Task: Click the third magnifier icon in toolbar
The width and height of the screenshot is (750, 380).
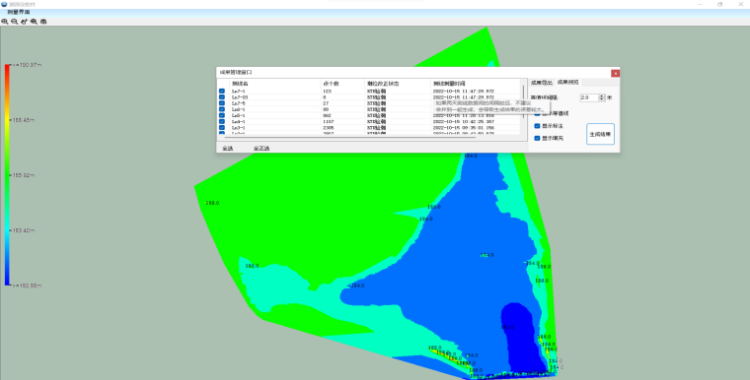Action: 34,22
